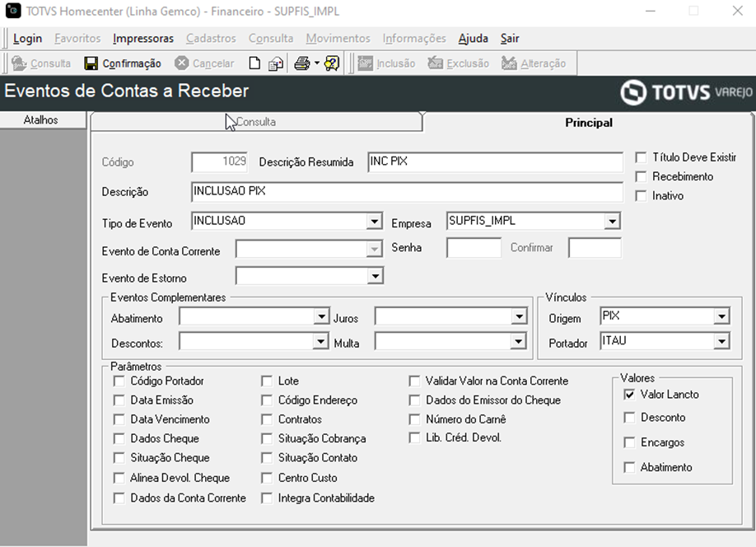The width and height of the screenshot is (756, 547).
Task: Expand the Tipo de Evento dropdown
Action: click(374, 222)
